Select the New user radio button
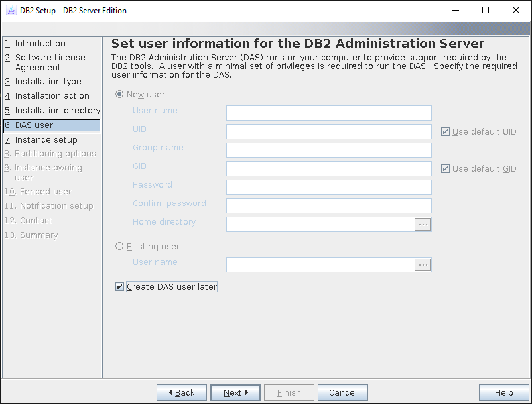 pyautogui.click(x=119, y=95)
